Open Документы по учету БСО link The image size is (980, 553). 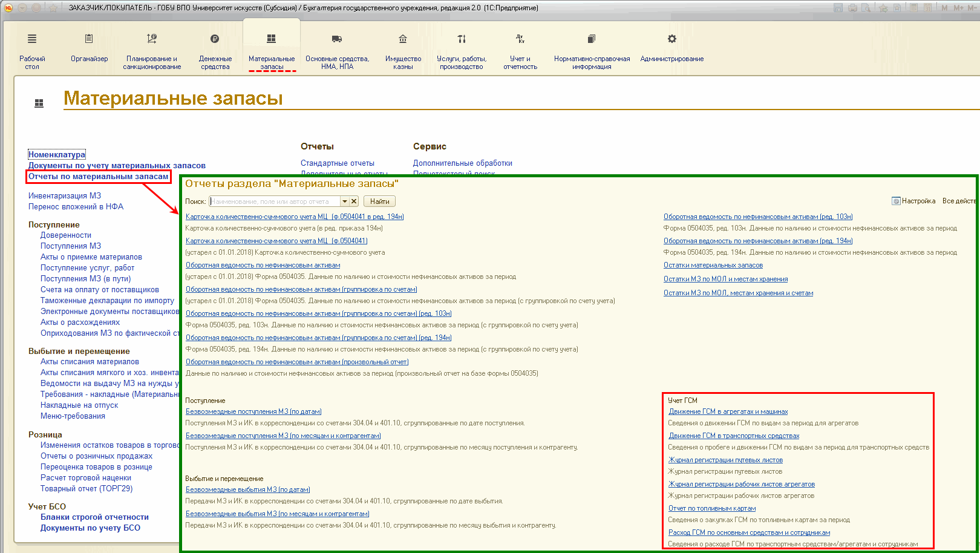[90, 528]
